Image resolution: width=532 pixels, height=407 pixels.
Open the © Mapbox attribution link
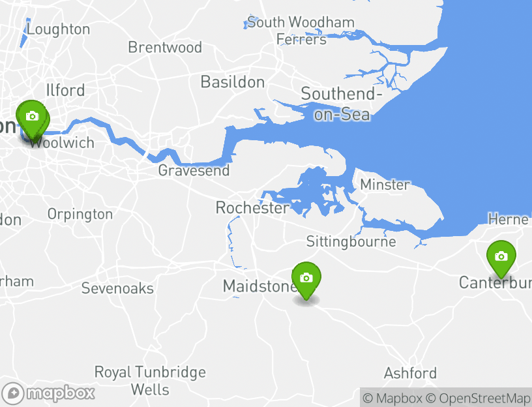tap(392, 398)
